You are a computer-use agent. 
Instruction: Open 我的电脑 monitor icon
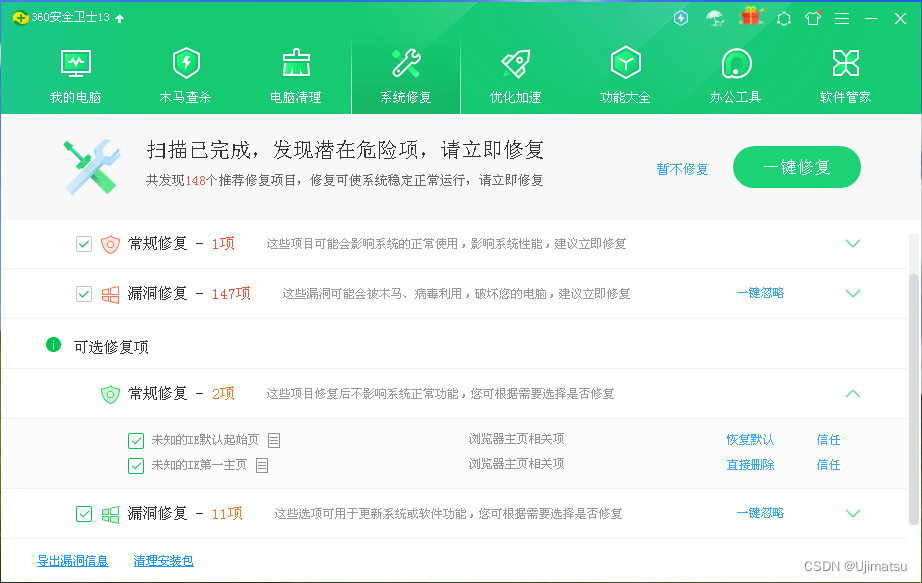coord(76,63)
